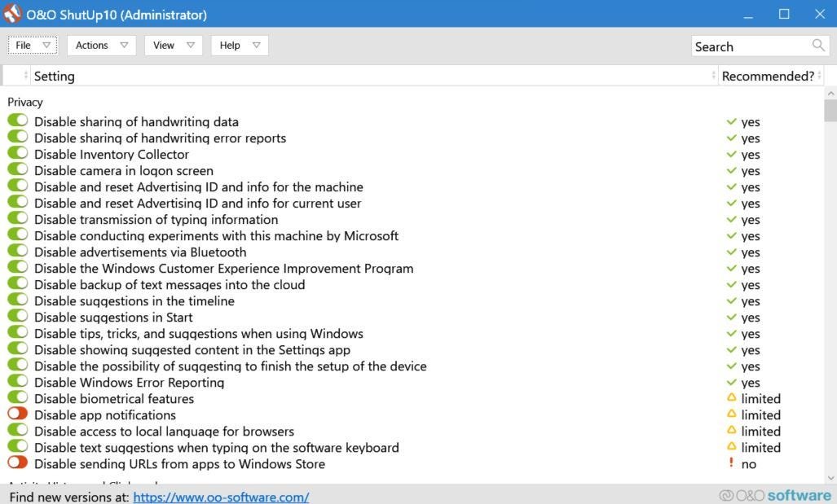Select the Privacy category heading

(25, 102)
